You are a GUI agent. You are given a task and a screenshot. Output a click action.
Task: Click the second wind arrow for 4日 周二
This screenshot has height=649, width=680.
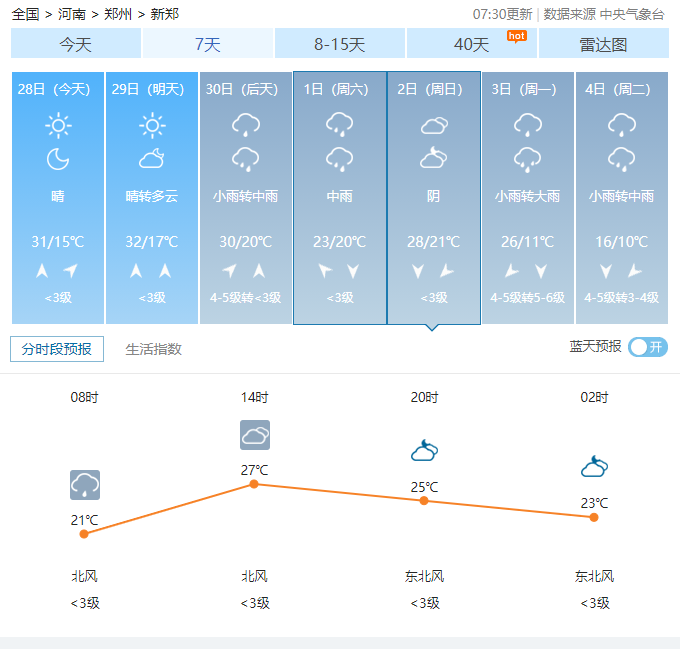[635, 271]
